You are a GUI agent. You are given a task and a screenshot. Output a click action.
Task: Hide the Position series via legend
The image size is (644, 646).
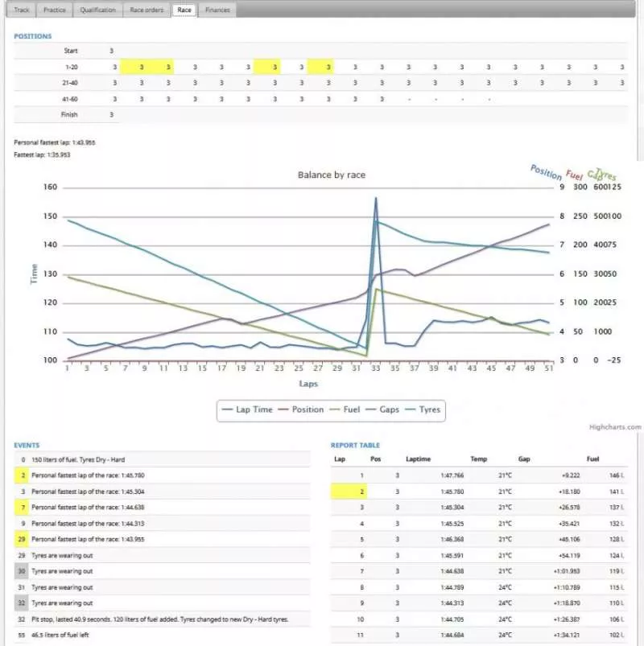(x=301, y=409)
